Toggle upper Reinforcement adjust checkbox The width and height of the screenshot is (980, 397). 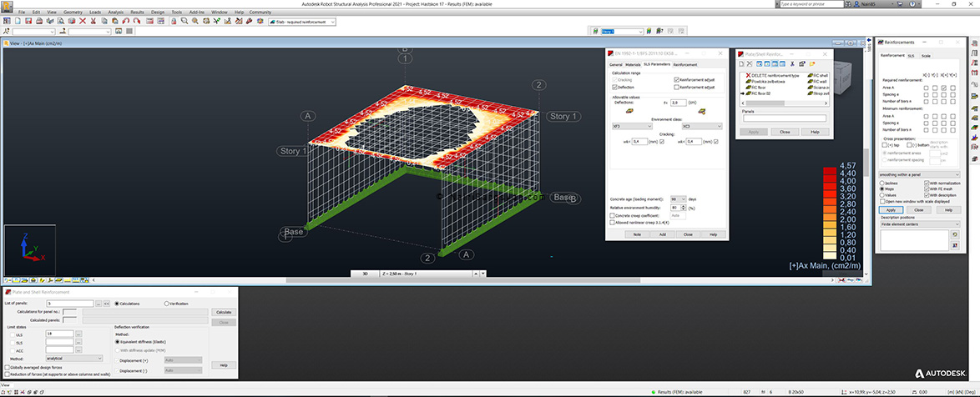click(x=677, y=80)
